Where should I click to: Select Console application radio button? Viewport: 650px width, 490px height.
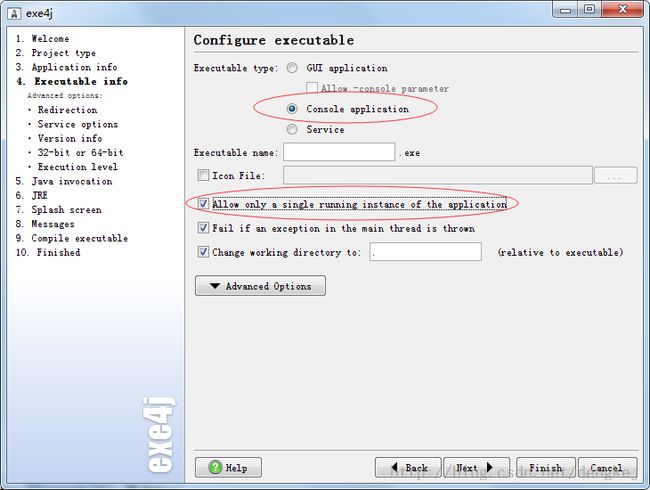tap(292, 109)
